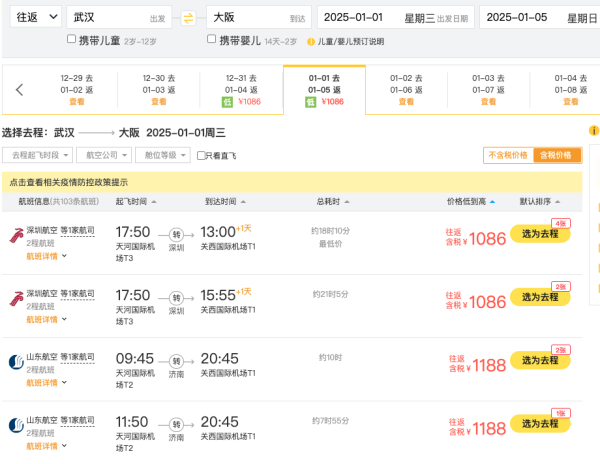Select the 12-31 去 / 01-04 返 date tab

click(241, 90)
